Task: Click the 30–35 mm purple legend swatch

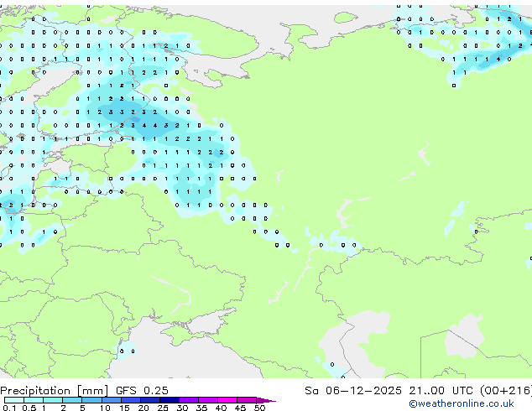Action: (189, 400)
